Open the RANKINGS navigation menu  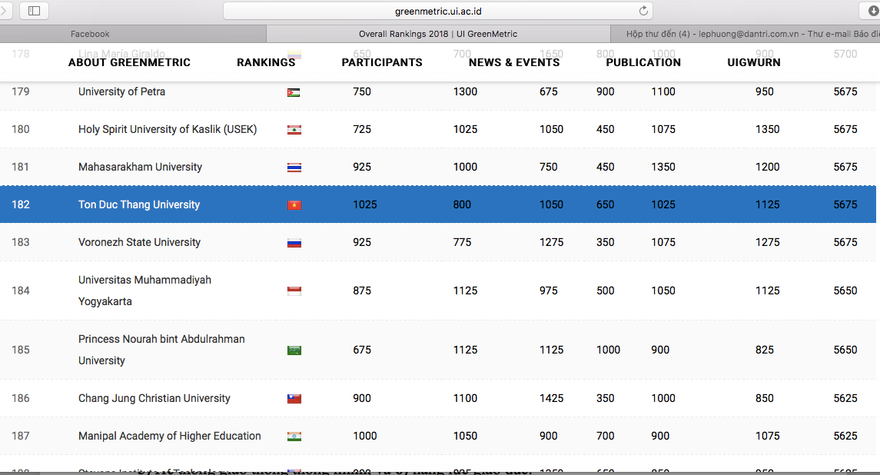click(x=266, y=62)
